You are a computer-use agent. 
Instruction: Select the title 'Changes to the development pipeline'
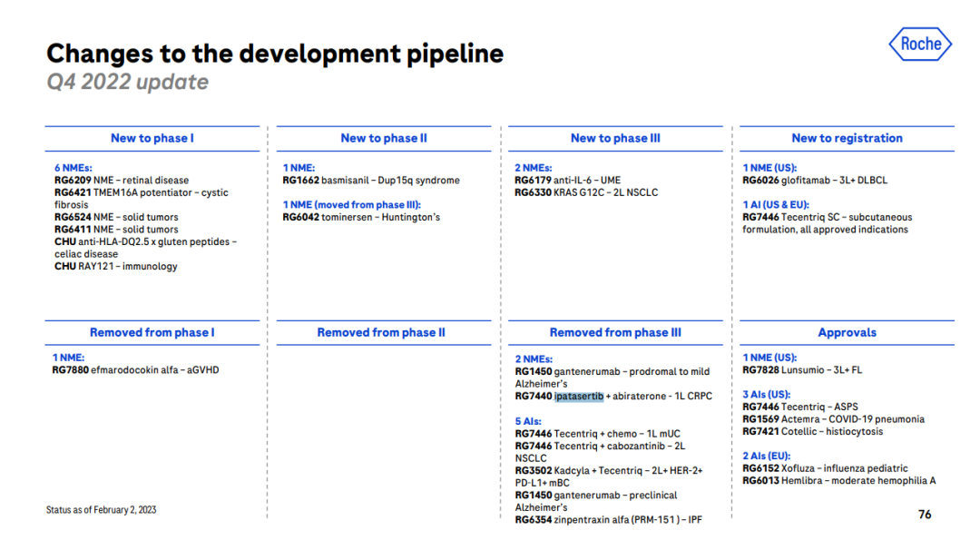(275, 54)
